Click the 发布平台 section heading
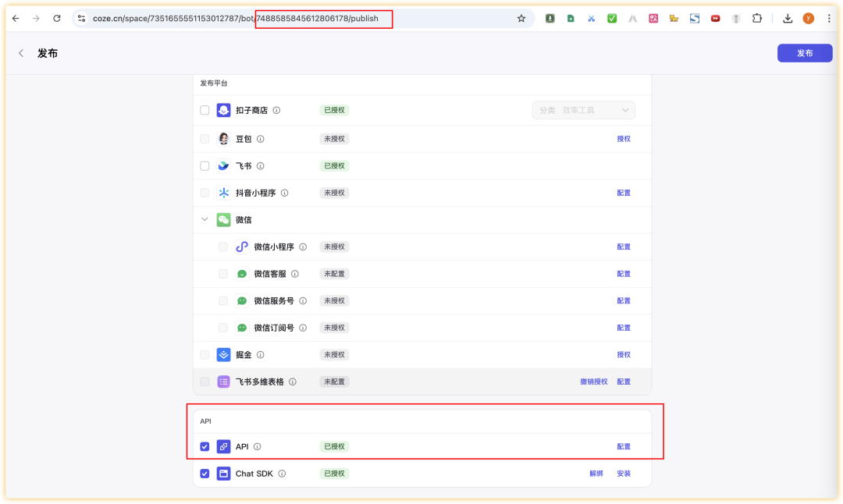Screen dimensions: 843x504 (214, 83)
